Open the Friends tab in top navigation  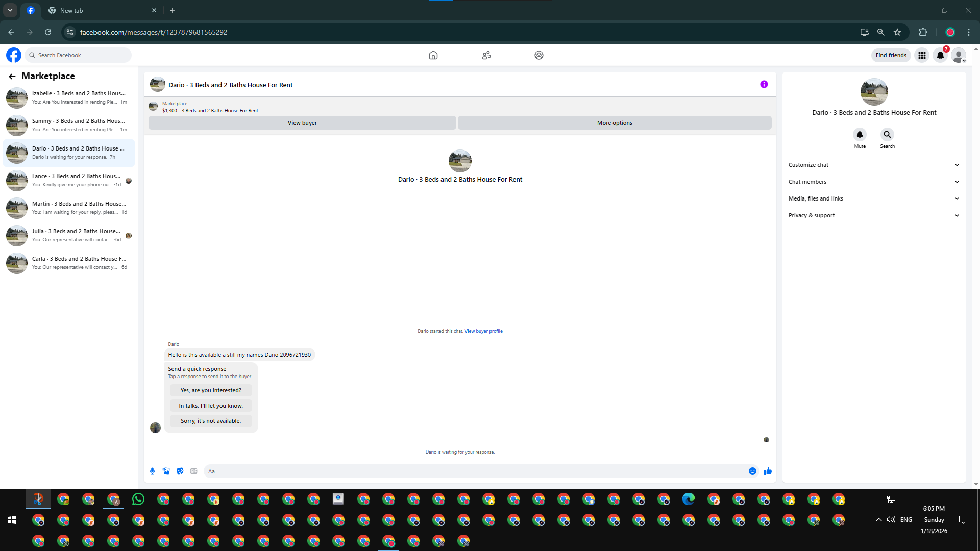click(486, 55)
